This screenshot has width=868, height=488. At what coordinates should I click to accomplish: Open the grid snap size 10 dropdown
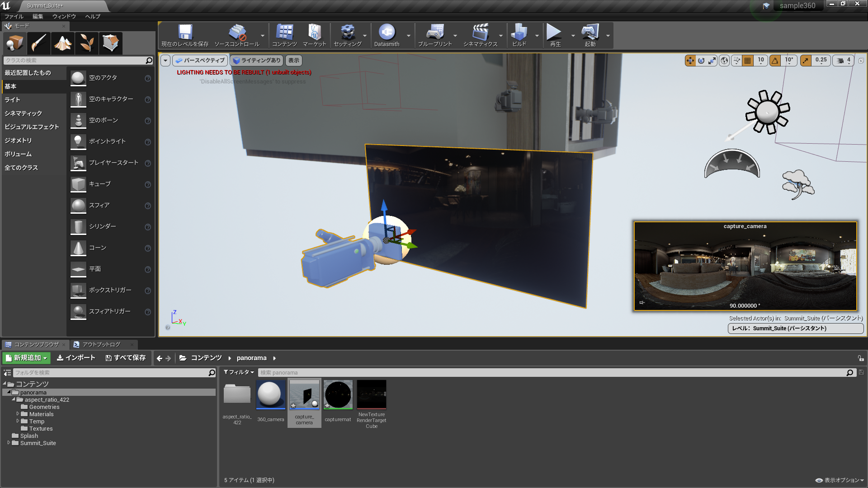(761, 61)
